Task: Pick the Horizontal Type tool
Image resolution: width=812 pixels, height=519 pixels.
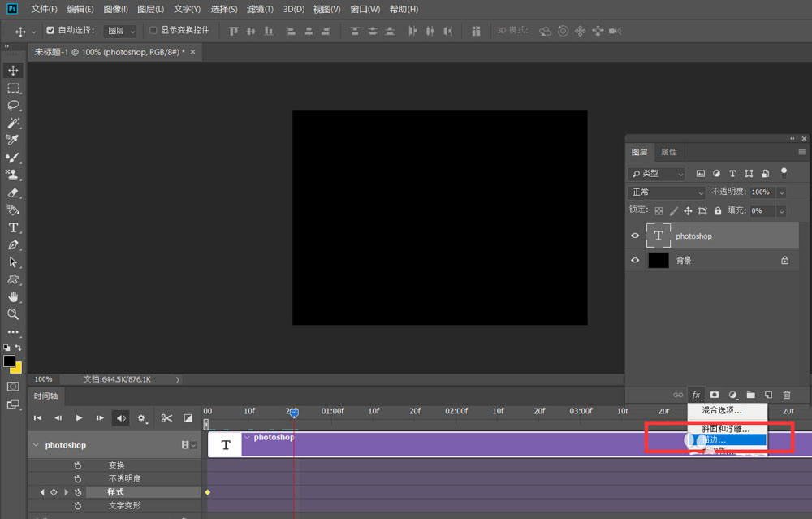Action: click(13, 228)
